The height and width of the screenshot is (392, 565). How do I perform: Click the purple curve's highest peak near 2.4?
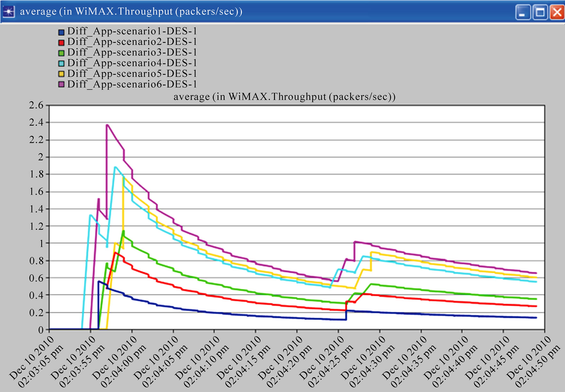107,125
